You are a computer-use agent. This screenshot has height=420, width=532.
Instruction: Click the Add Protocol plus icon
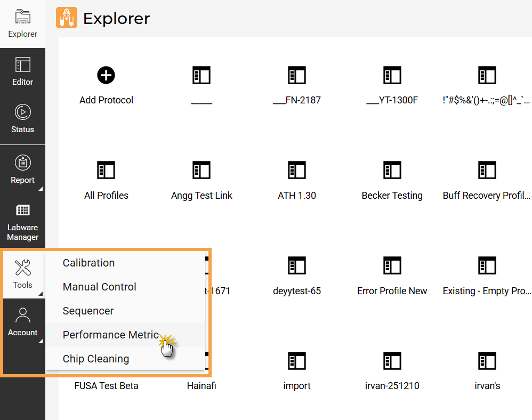point(106,75)
